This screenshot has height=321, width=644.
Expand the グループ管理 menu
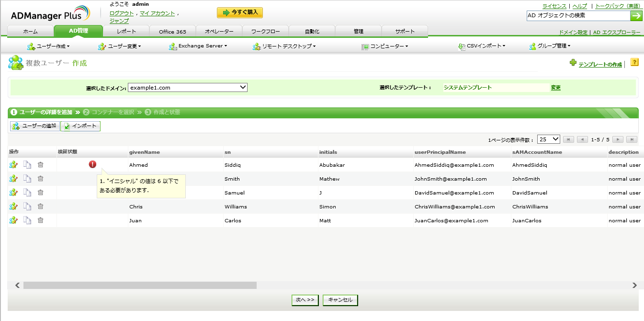[x=550, y=46]
